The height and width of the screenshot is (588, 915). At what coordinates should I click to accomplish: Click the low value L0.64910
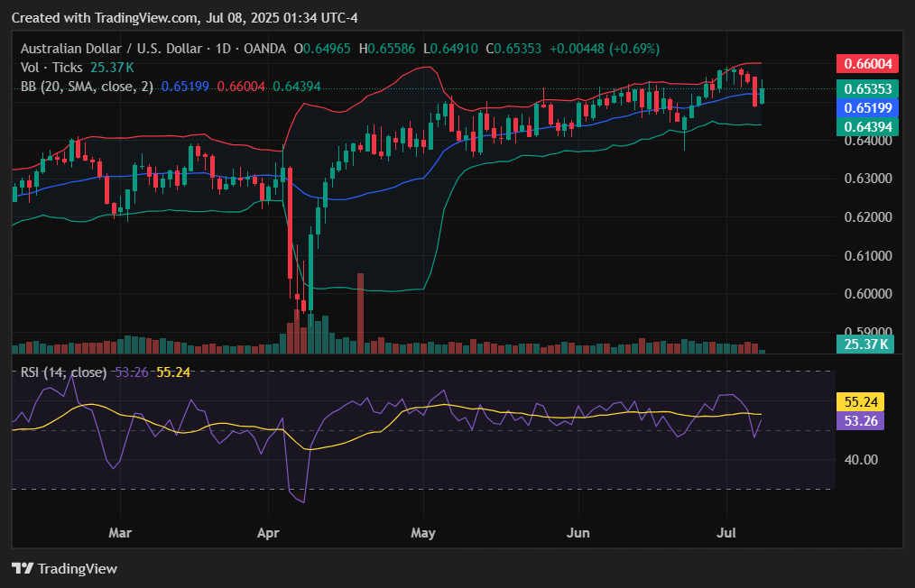[x=450, y=49]
